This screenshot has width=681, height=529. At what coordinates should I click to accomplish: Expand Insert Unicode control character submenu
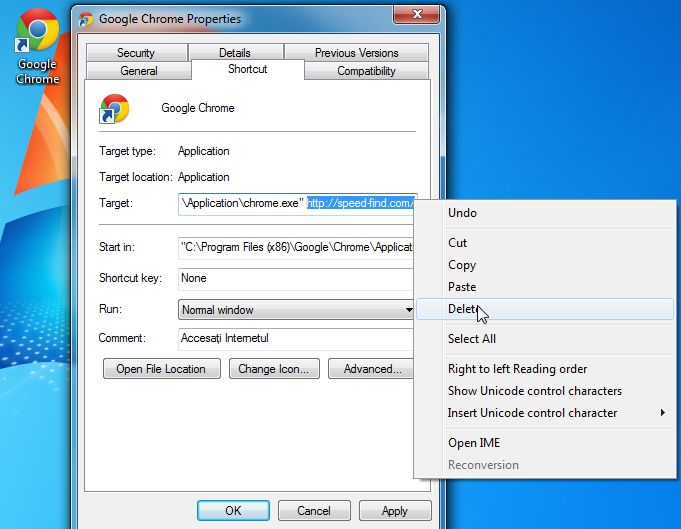(x=545, y=413)
